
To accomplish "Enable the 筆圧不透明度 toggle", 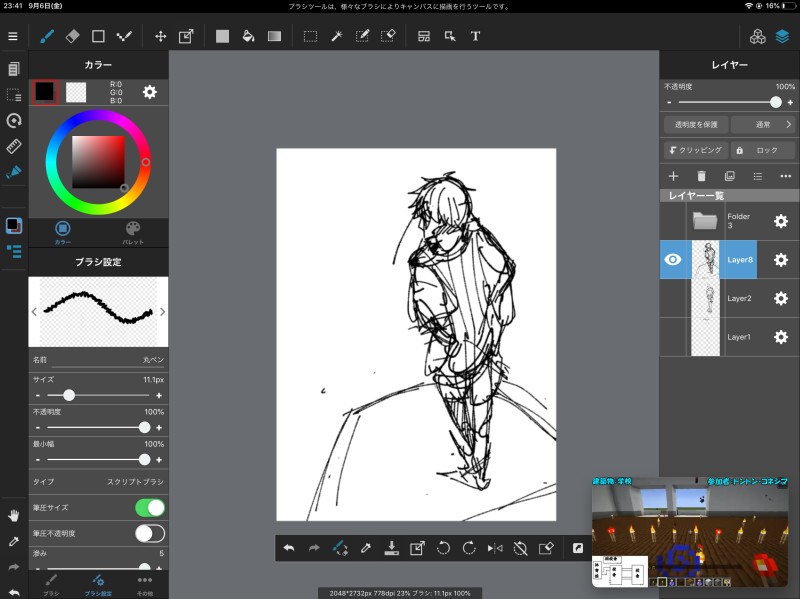I will (x=149, y=533).
